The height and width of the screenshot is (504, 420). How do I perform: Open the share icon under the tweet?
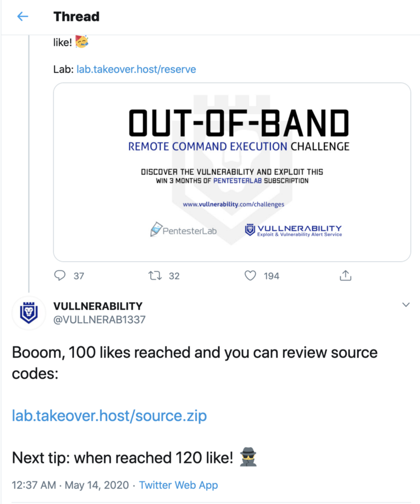click(x=345, y=276)
